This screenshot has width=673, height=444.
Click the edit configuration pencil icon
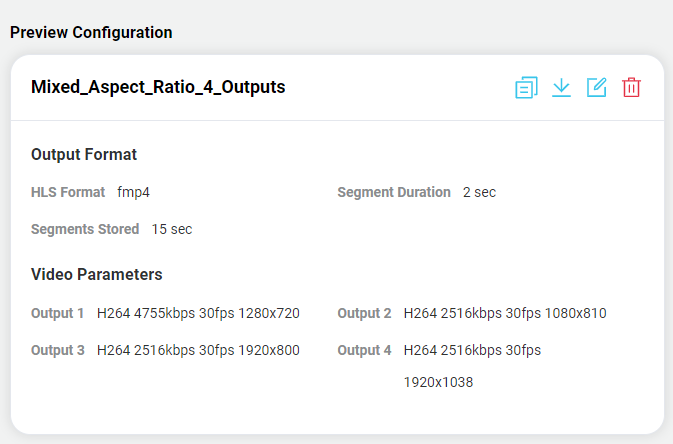(x=596, y=88)
